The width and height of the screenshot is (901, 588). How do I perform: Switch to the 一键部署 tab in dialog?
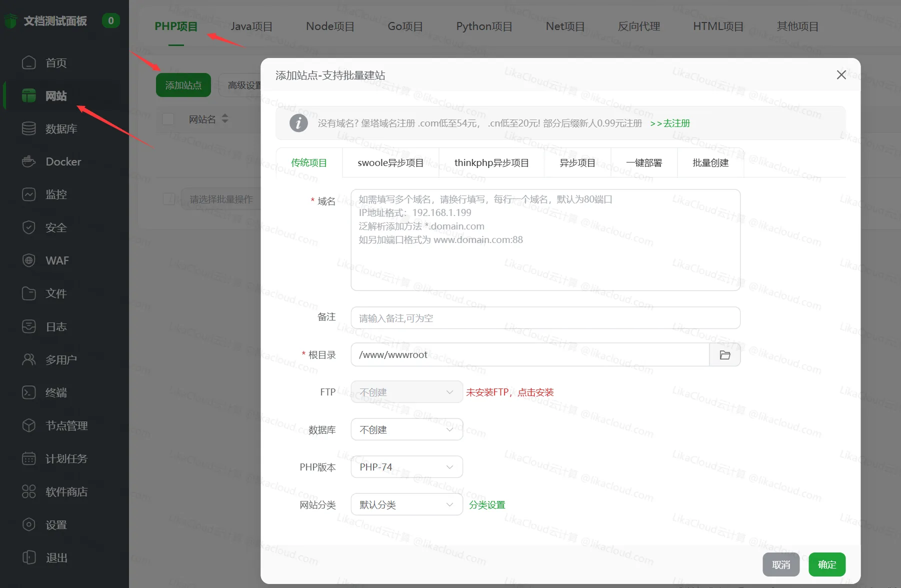(644, 162)
